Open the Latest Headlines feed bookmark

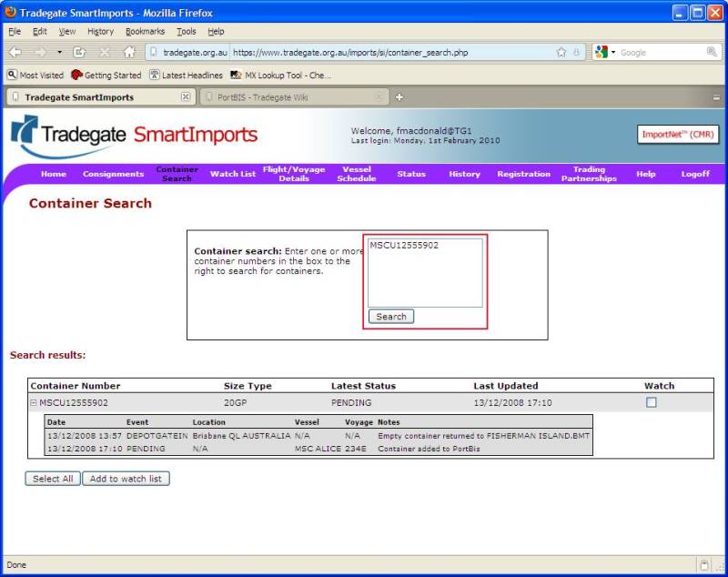(185, 76)
